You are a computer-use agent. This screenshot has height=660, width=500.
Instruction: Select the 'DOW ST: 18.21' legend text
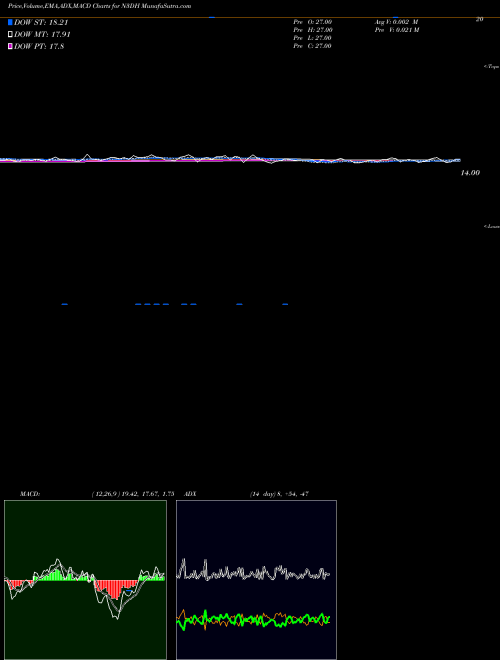tap(41, 22)
